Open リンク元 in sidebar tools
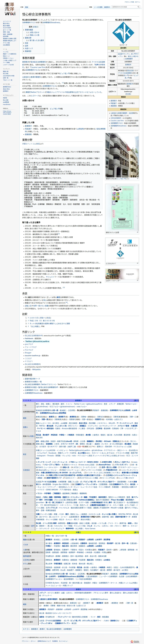Screen dimensions: 144x644 [6, 52]
